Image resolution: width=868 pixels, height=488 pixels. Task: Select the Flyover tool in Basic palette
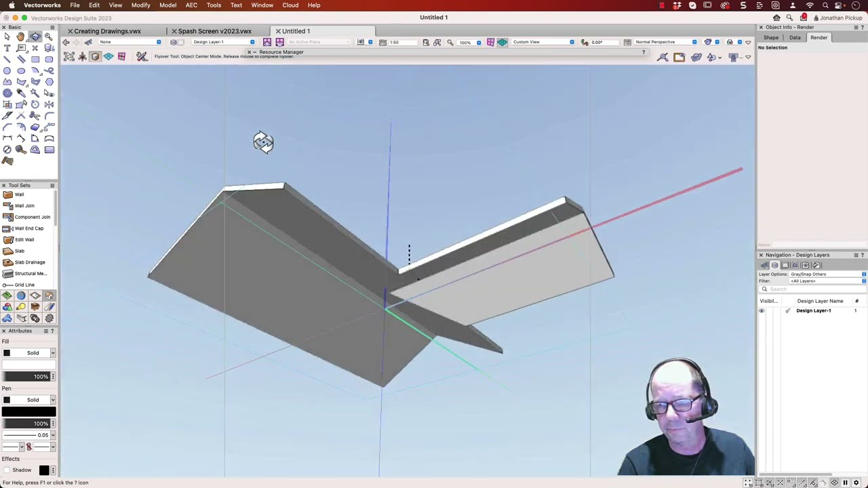tap(35, 37)
